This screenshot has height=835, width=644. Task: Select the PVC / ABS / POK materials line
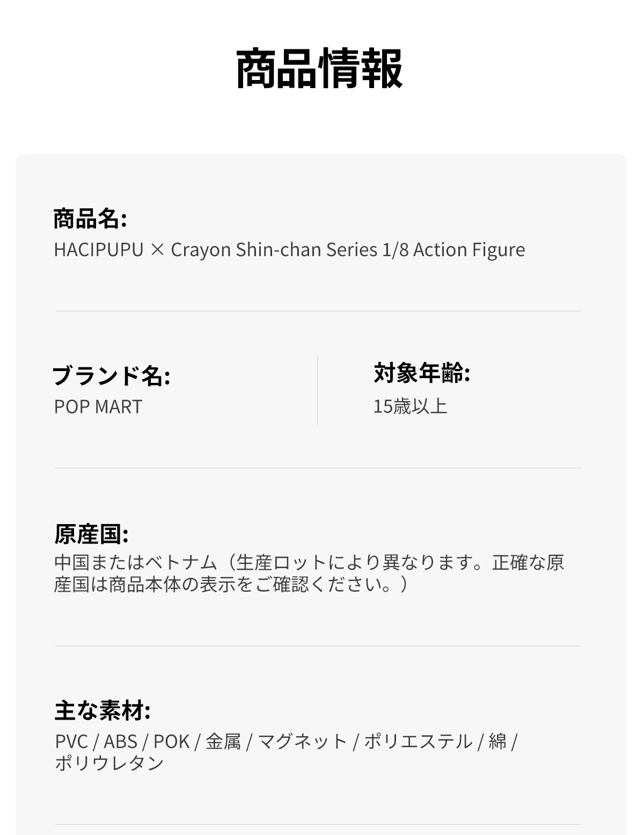click(287, 742)
